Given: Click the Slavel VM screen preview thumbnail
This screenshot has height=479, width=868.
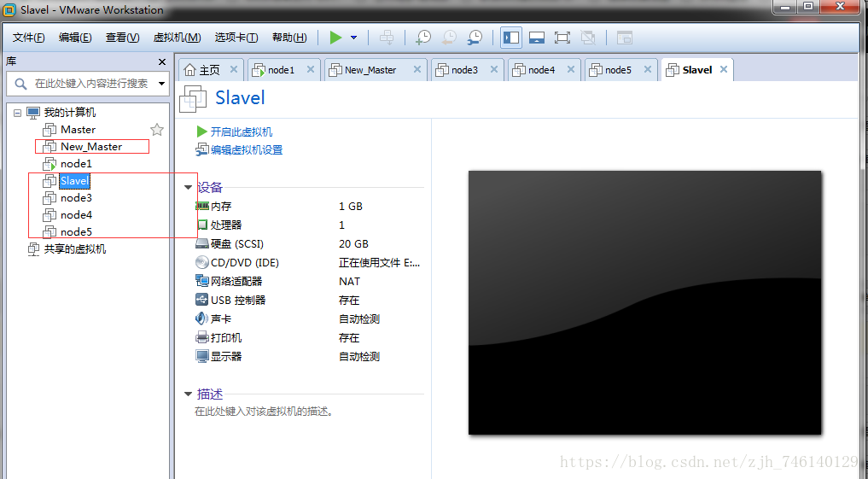Looking at the screenshot, I should [645, 302].
